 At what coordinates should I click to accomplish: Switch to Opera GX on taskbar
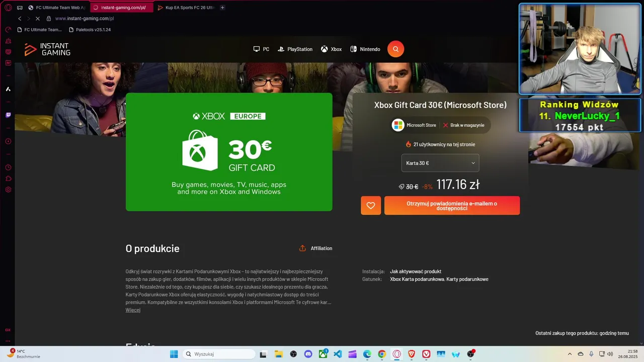pyautogui.click(x=397, y=354)
